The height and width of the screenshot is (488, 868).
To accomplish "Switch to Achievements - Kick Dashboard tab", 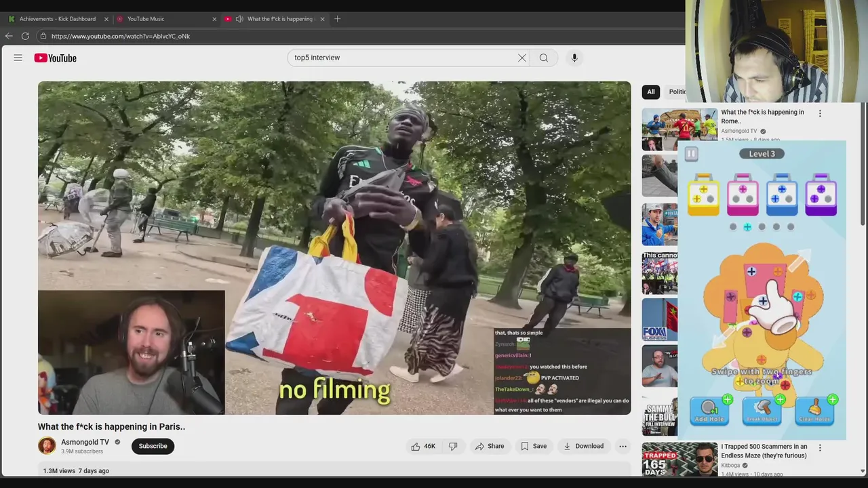I will [58, 19].
